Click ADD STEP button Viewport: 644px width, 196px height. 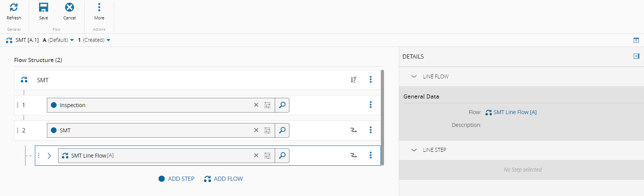177,179
